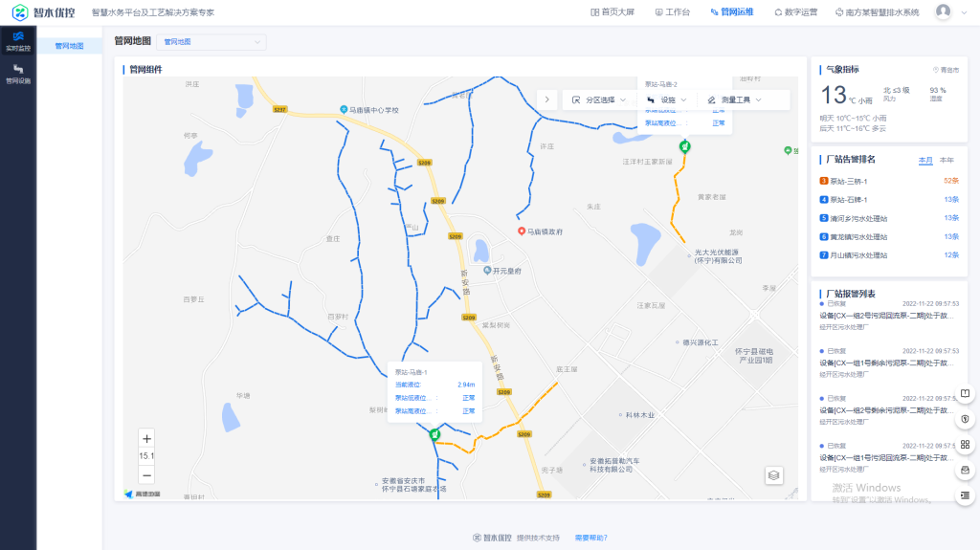The width and height of the screenshot is (980, 550).
Task: Click the 马庙镇中心学校 map POI icon
Action: point(344,109)
